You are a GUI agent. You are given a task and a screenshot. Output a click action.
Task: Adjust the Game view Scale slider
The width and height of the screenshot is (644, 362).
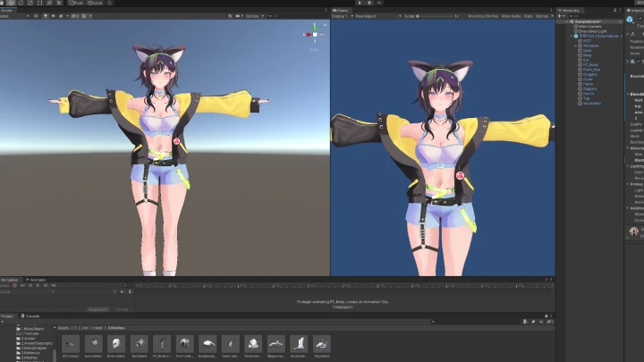pyautogui.click(x=435, y=16)
